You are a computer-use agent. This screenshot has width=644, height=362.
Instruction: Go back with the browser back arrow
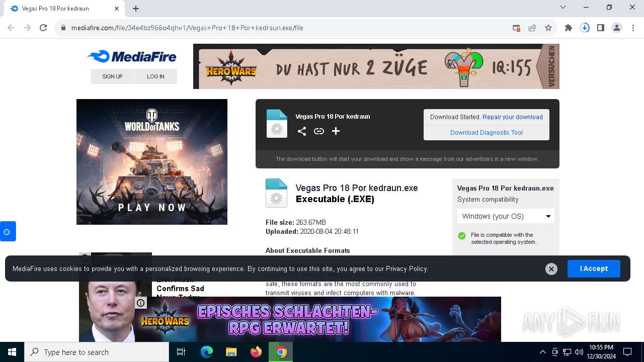coord(11,28)
